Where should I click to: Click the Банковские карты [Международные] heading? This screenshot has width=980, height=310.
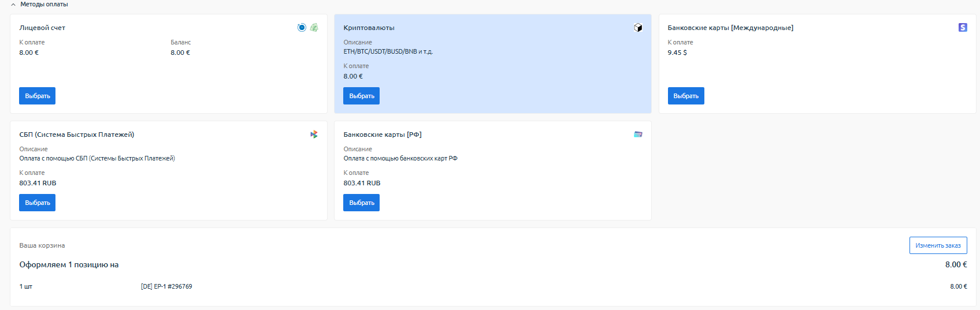coord(730,28)
